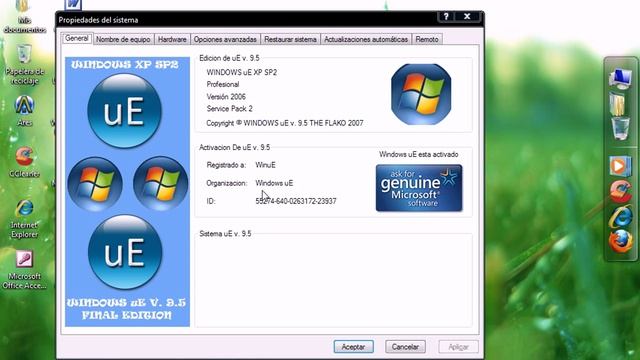Click the Copyright THE FLAKO 2007 line

(285, 123)
